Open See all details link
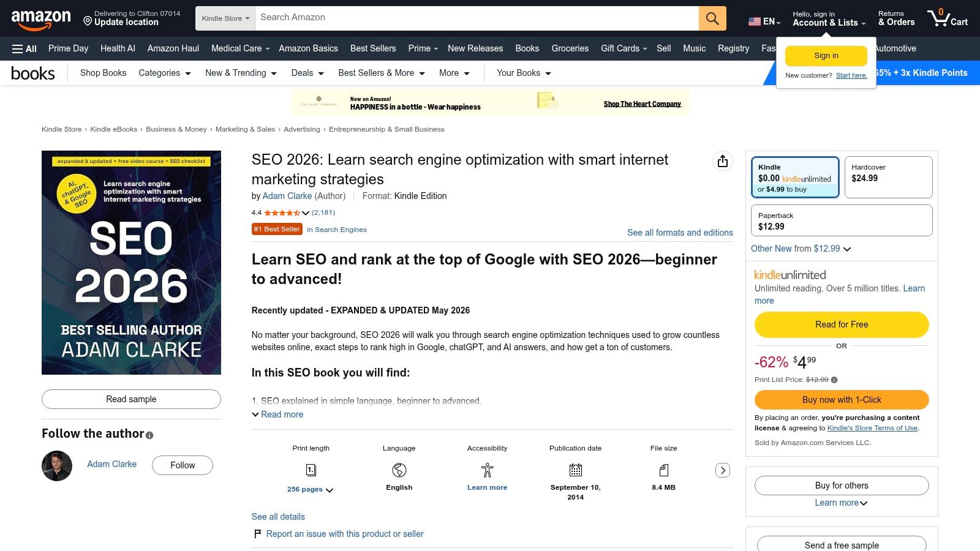 pyautogui.click(x=278, y=517)
